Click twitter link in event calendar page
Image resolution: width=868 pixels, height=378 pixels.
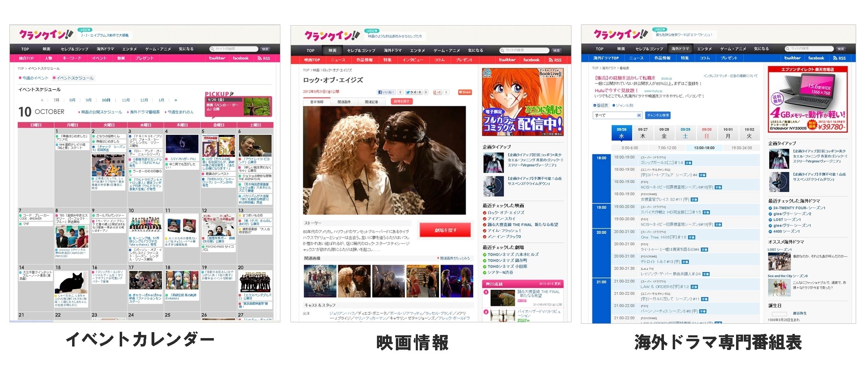217,58
